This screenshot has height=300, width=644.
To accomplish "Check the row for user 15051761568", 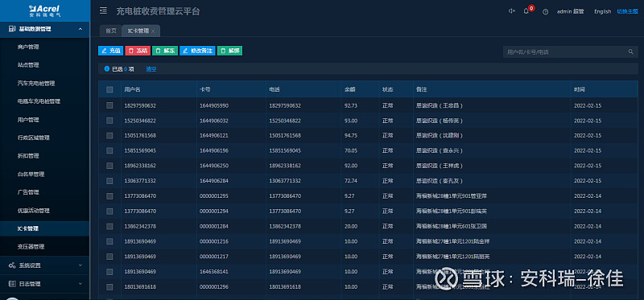I will [109, 135].
